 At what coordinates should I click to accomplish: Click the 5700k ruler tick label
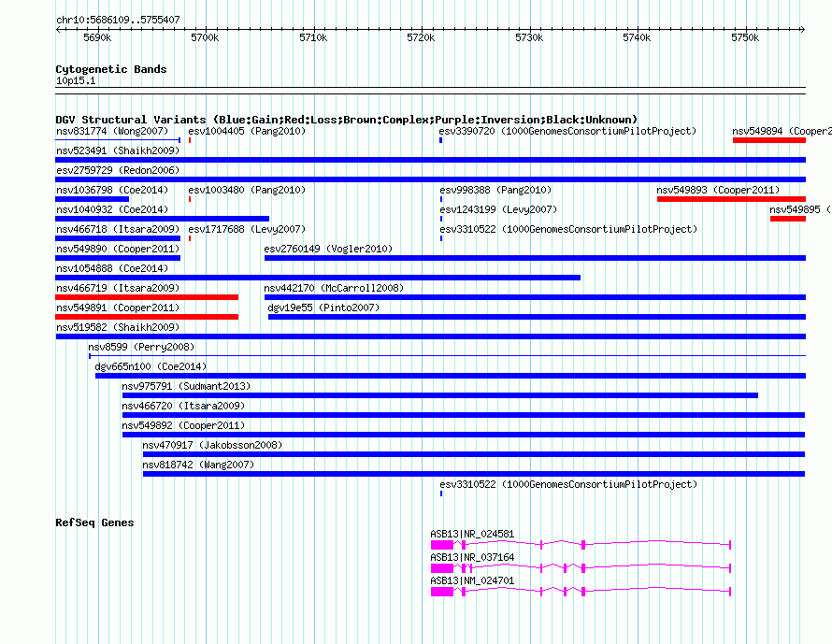click(x=205, y=37)
